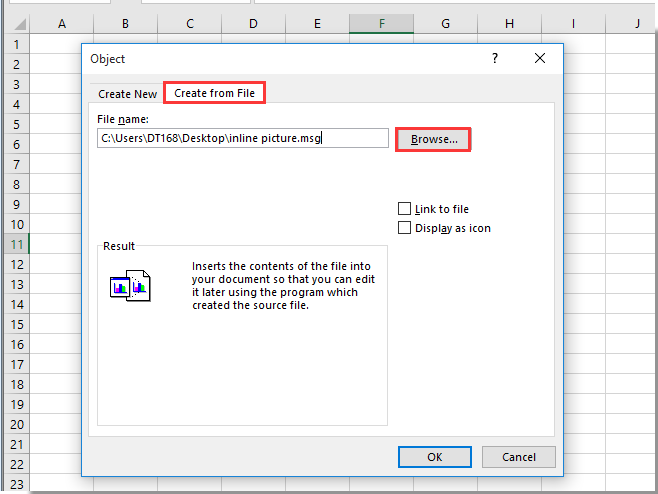Select column A header
This screenshot has width=658, height=494.
click(62, 23)
